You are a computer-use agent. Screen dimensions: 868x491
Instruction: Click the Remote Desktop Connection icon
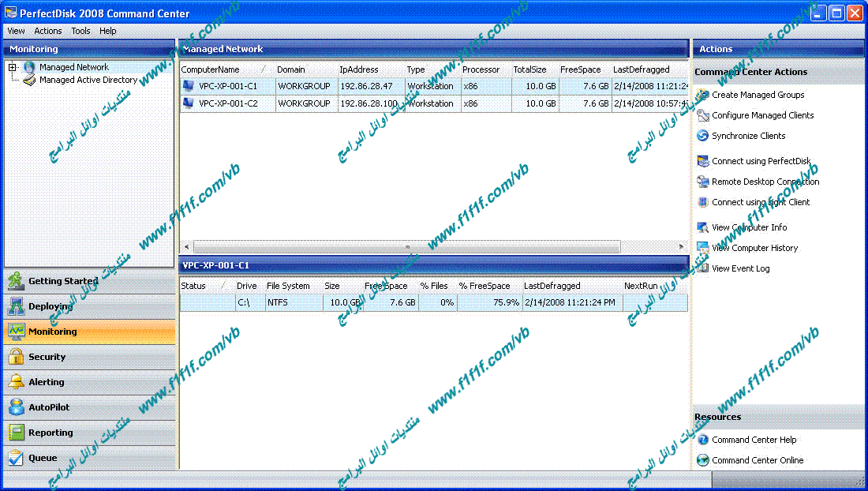702,182
